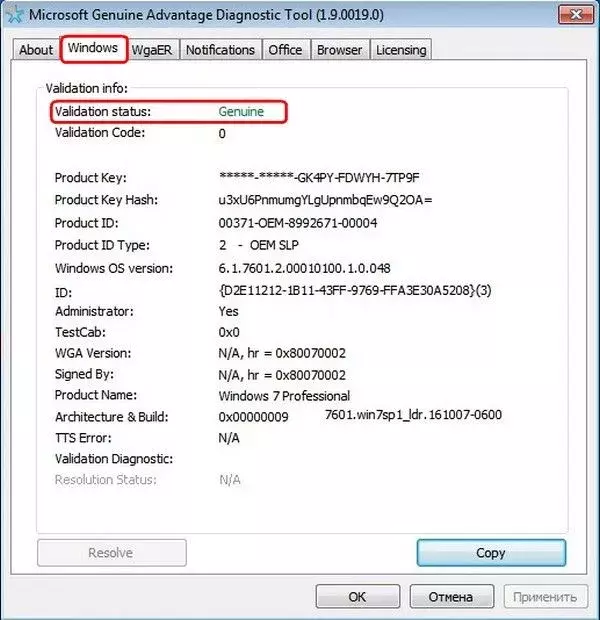The image size is (600, 620).
Task: Click the greyed-out Resolve button
Action: [x=112, y=553]
